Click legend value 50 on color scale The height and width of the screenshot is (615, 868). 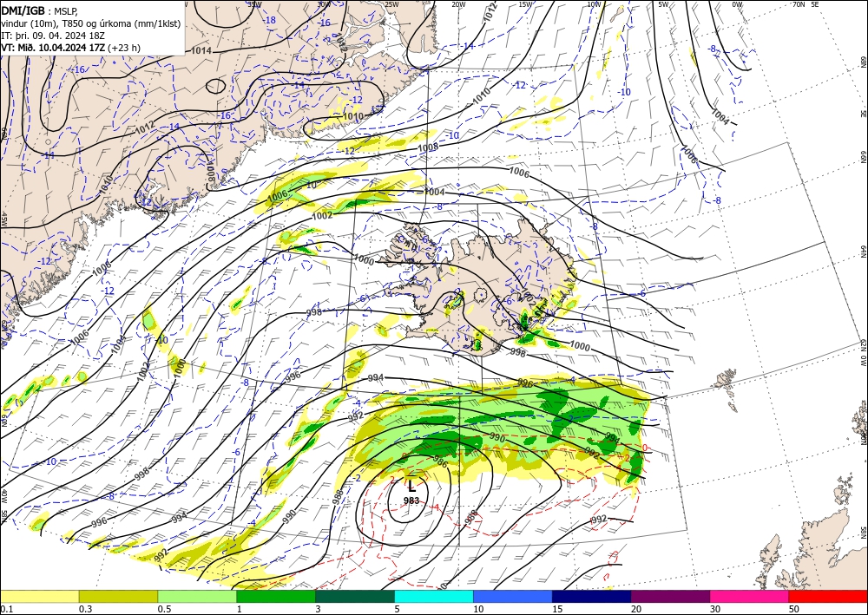pos(794,609)
